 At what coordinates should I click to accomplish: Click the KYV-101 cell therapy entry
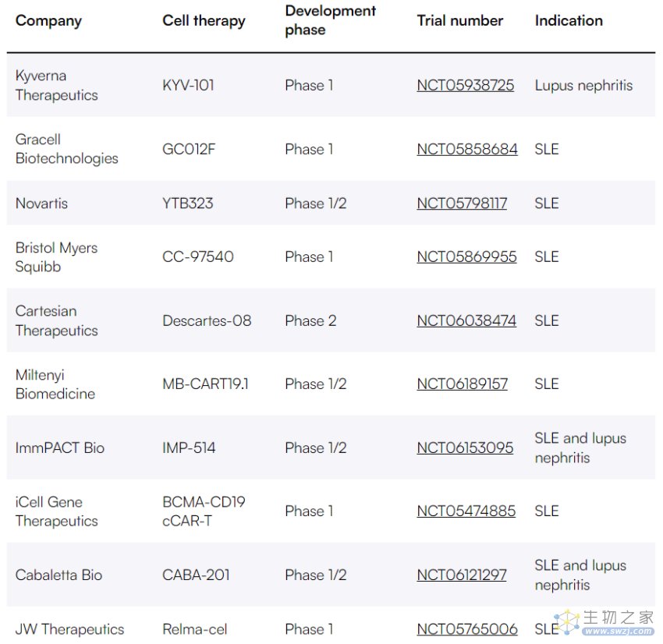point(188,85)
